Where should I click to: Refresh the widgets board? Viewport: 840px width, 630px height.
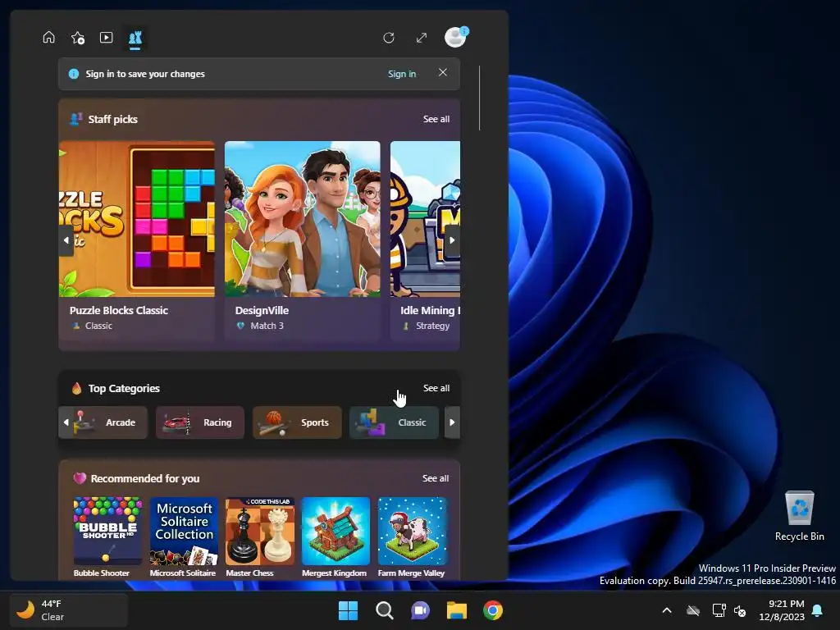tap(389, 38)
